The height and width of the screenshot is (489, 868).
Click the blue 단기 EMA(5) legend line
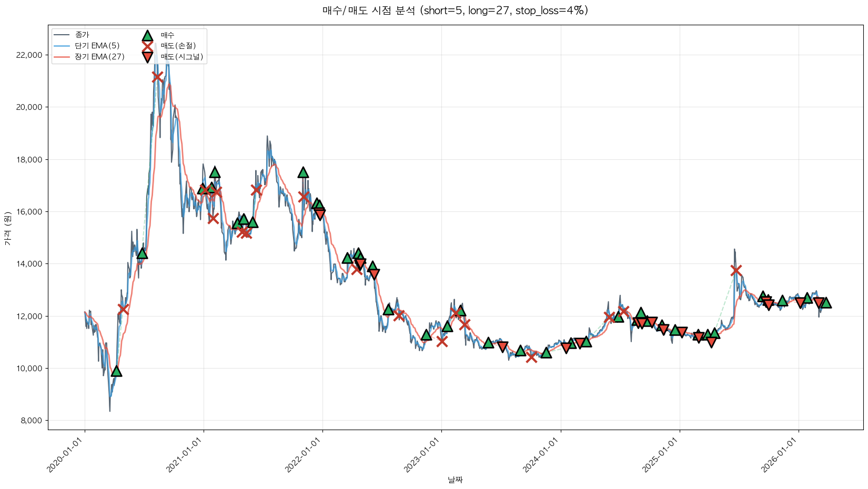62,46
